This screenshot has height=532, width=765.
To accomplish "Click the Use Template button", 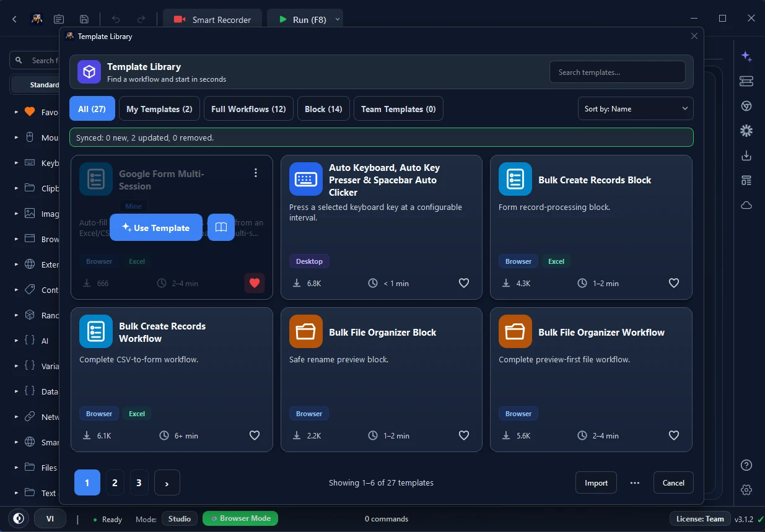I will pyautogui.click(x=156, y=227).
